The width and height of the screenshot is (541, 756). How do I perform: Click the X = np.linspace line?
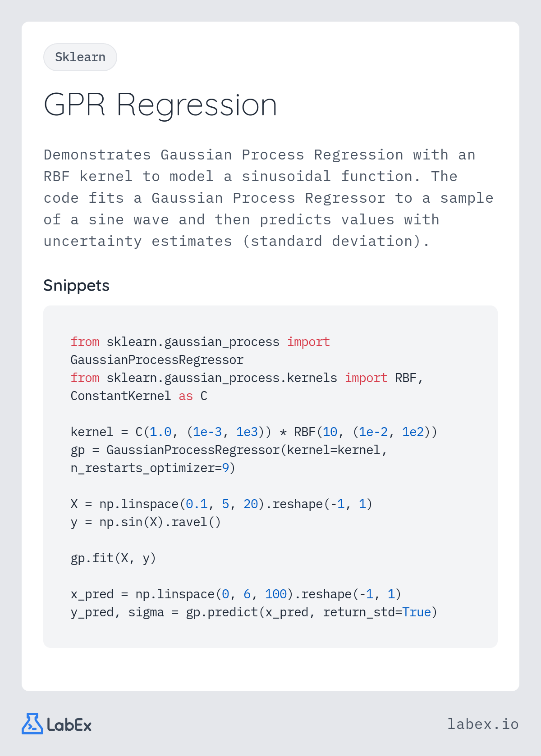pyautogui.click(x=221, y=504)
